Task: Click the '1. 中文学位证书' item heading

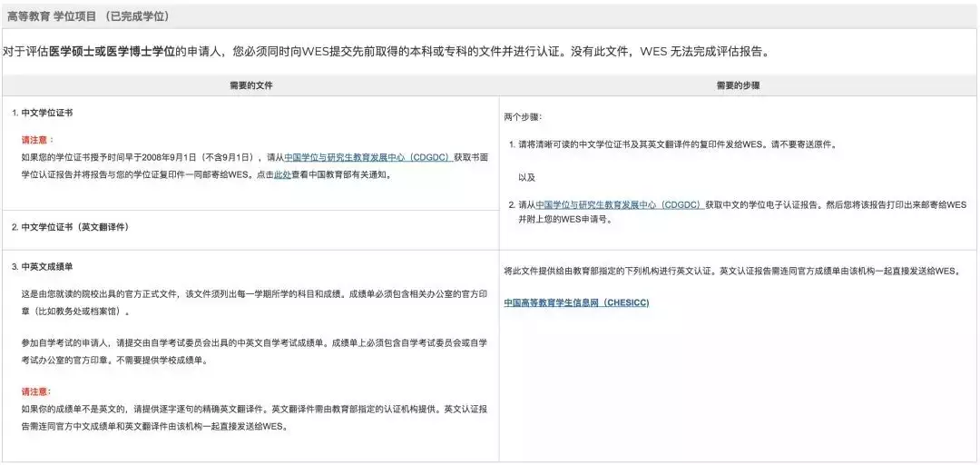Action: point(43,113)
